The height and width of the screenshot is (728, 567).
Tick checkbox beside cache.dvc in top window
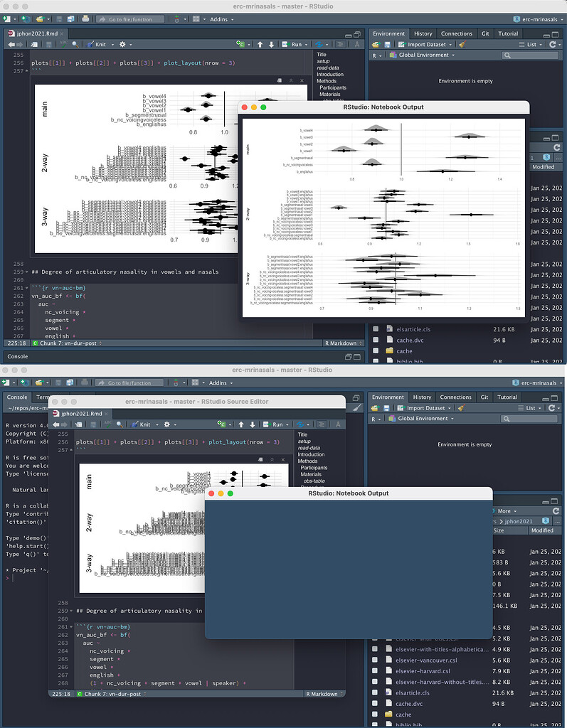(376, 340)
